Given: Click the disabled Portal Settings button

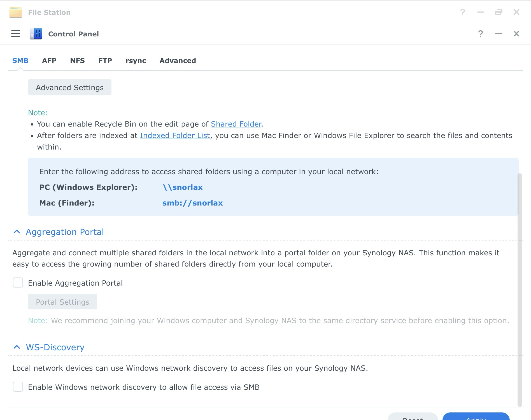Looking at the screenshot, I should (x=62, y=302).
